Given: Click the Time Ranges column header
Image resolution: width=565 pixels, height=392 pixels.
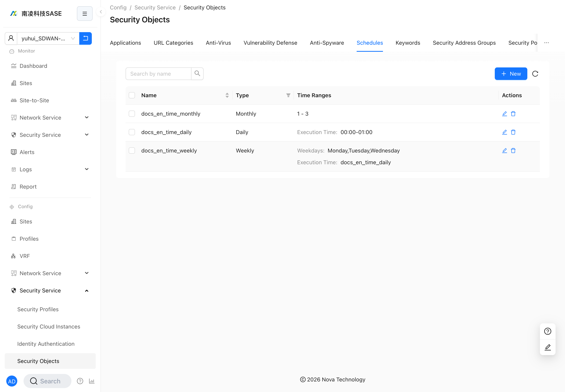Looking at the screenshot, I should pyautogui.click(x=314, y=95).
